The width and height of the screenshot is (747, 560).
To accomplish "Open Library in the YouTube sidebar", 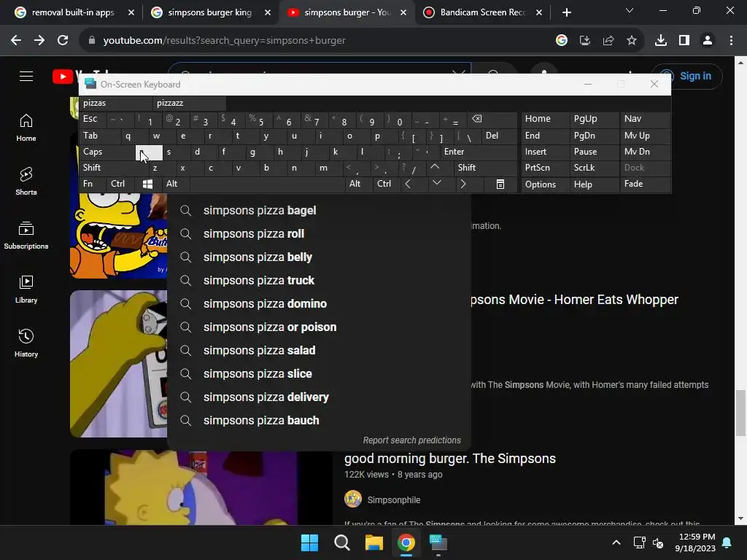I will tap(26, 289).
